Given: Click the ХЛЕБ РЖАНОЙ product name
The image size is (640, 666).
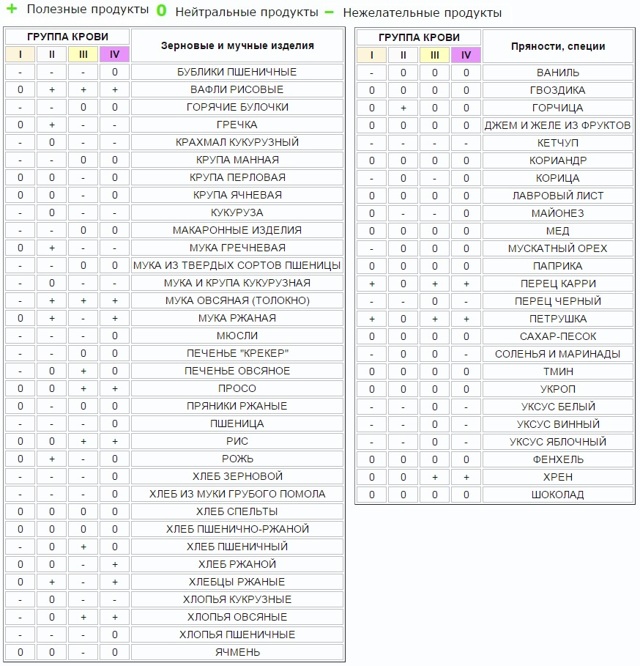Looking at the screenshot, I should click(237, 564).
